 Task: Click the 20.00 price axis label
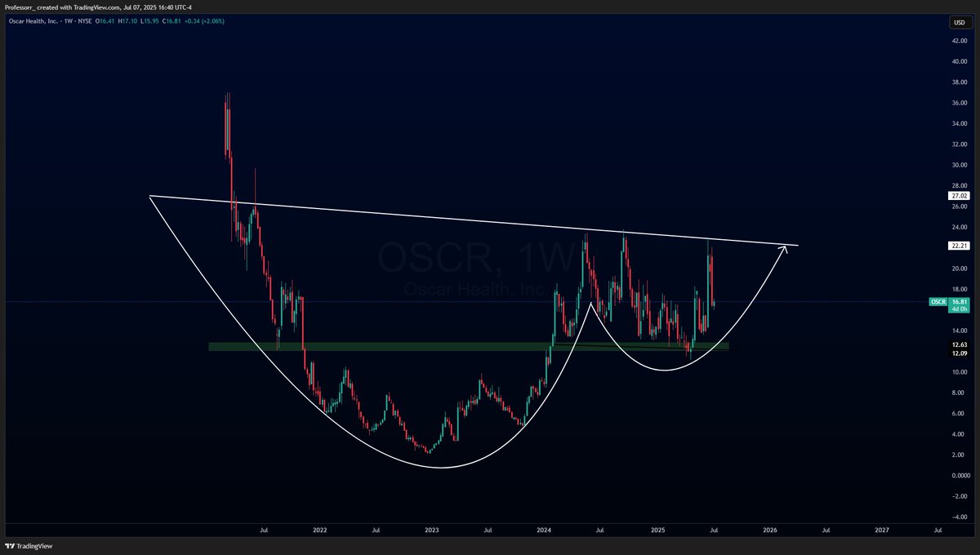959,269
